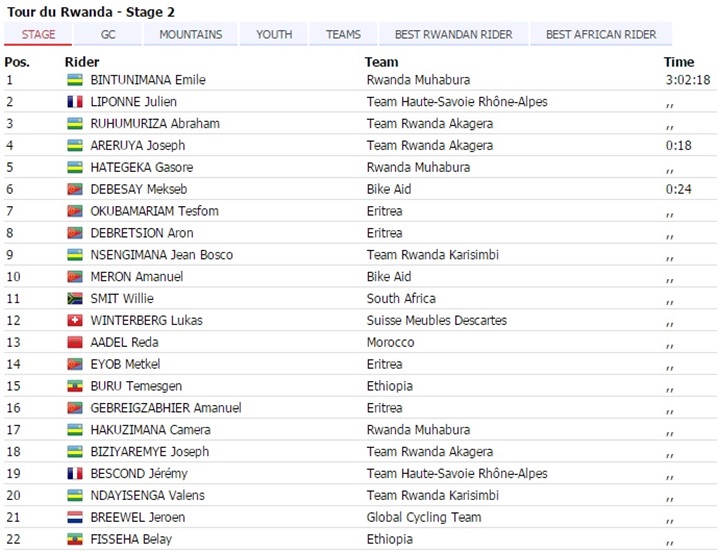Click rider name ARERUYA Joseph
The height and width of the screenshot is (552, 717).
click(138, 146)
